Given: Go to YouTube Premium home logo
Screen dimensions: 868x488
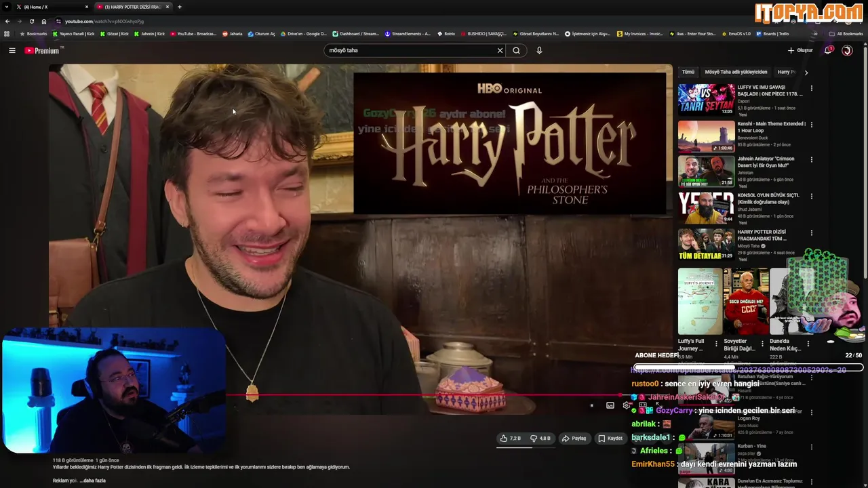Looking at the screenshot, I should pyautogui.click(x=42, y=50).
